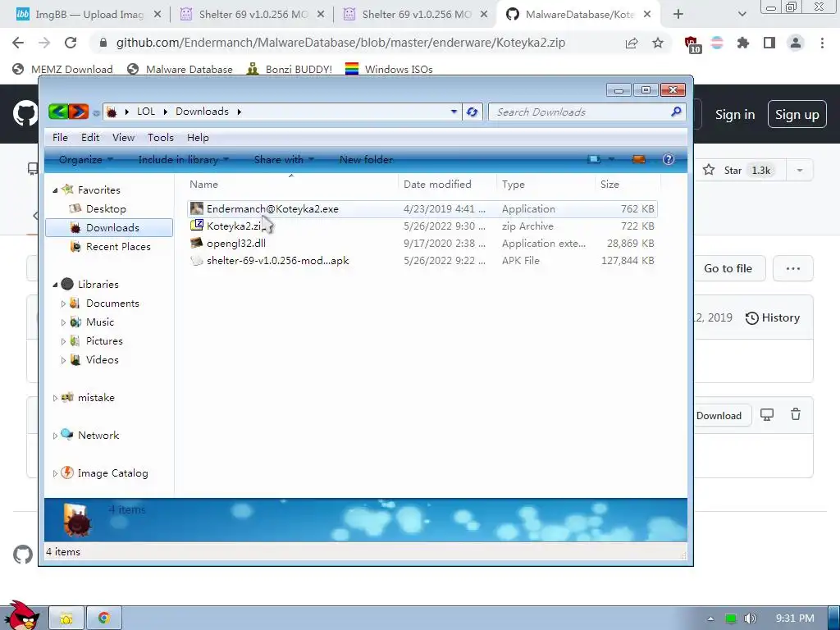Open Chrome profile avatar
This screenshot has height=630, width=840.
(796, 43)
